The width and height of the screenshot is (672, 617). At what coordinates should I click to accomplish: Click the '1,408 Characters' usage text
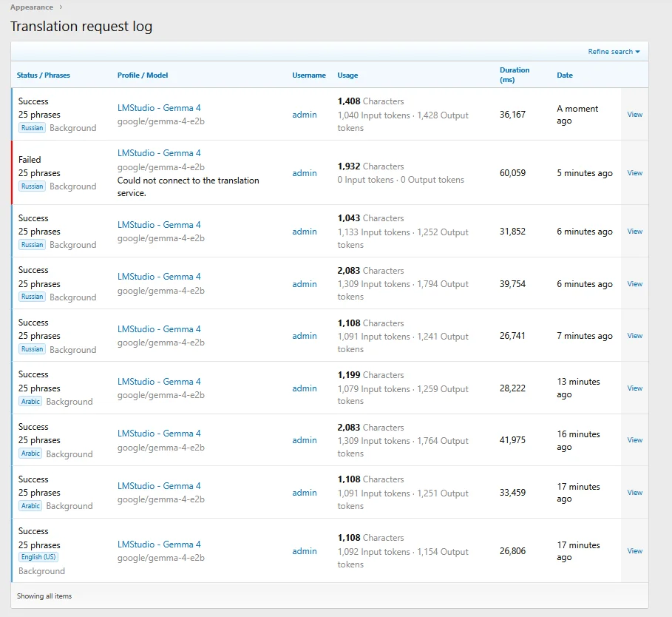pos(370,101)
